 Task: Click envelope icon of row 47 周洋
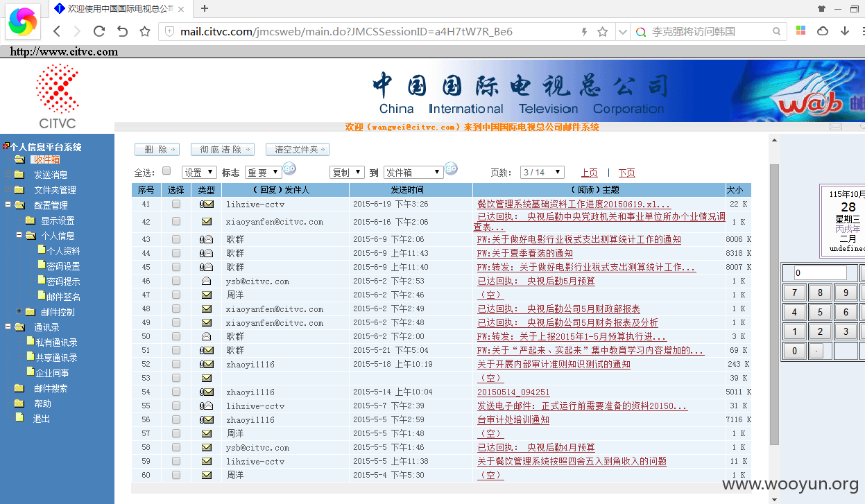(x=207, y=295)
